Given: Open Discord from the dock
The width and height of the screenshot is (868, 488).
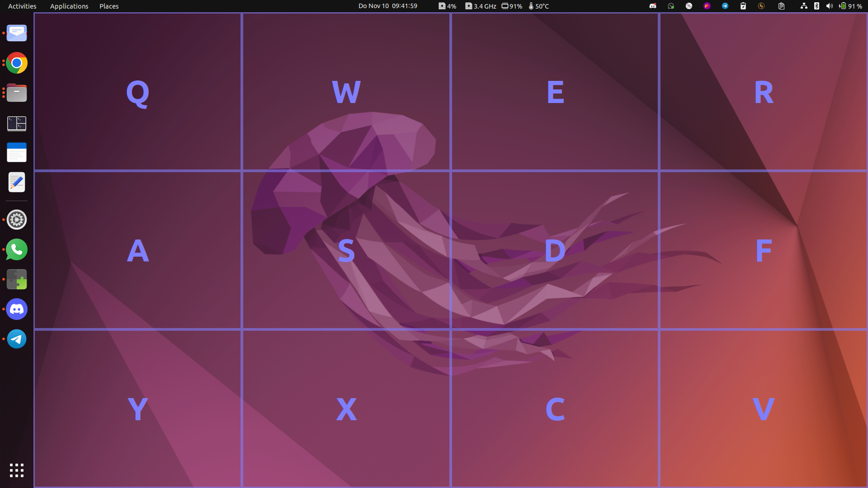Looking at the screenshot, I should click(16, 309).
